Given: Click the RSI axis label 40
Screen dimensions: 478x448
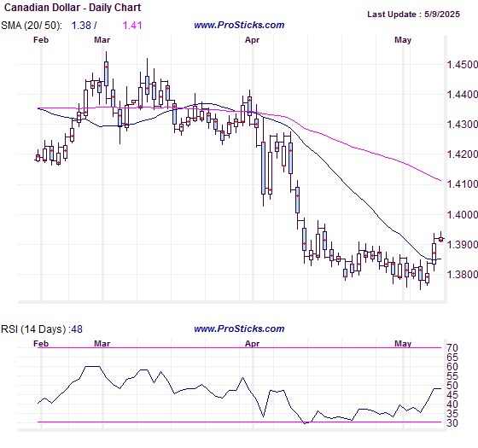Looking at the screenshot, I should pyautogui.click(x=452, y=404).
